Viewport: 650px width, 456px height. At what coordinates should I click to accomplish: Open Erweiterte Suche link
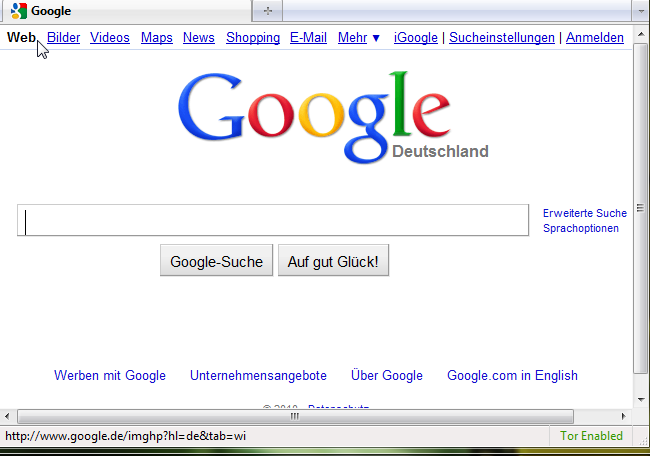coord(585,213)
